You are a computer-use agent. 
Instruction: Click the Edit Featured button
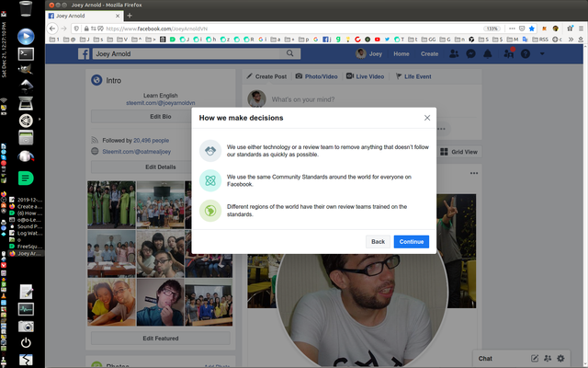click(x=161, y=339)
